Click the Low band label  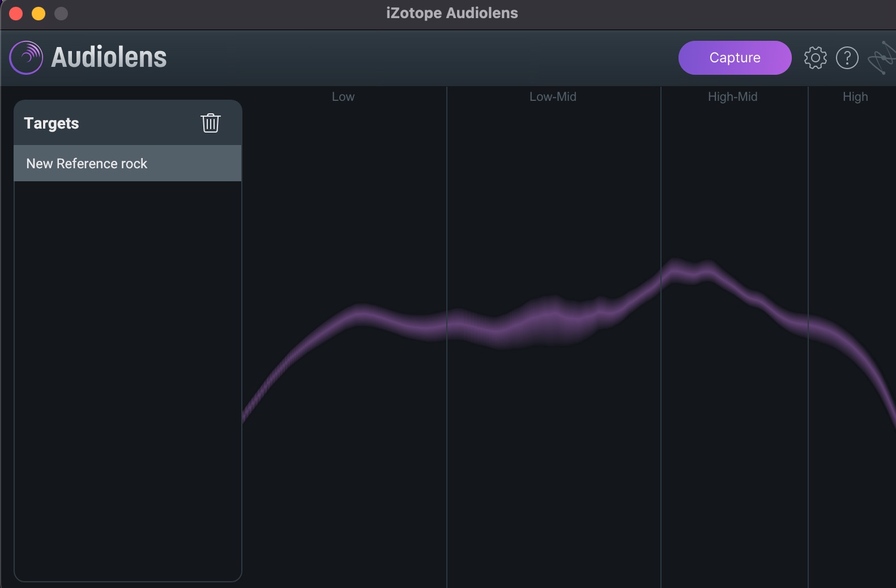[343, 97]
